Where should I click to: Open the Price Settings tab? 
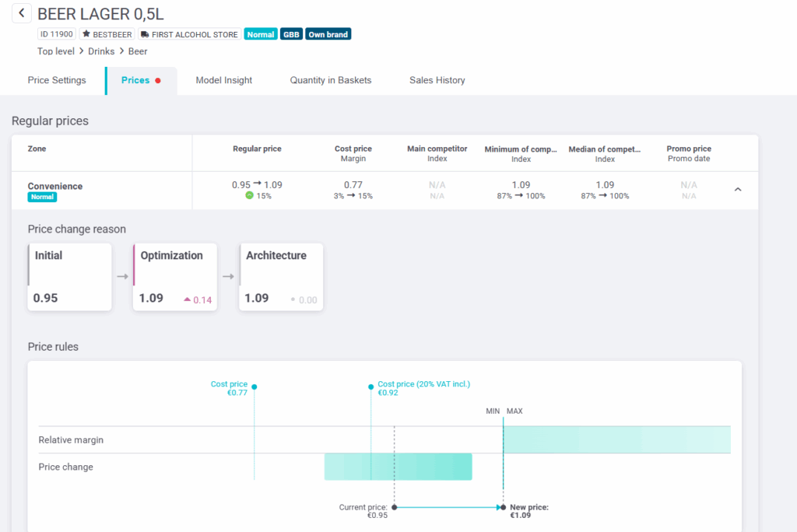[57, 80]
